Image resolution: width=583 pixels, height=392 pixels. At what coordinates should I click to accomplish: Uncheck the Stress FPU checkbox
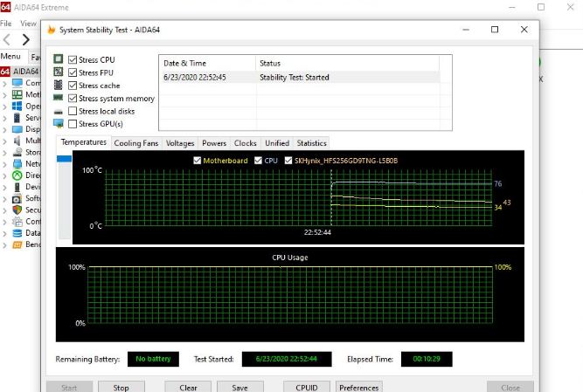[x=73, y=72]
